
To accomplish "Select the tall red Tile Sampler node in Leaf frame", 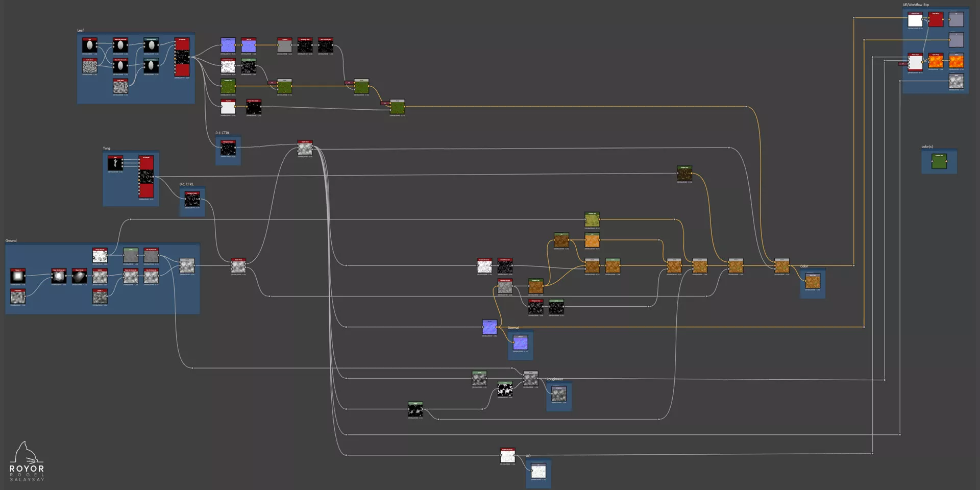I will (182, 57).
